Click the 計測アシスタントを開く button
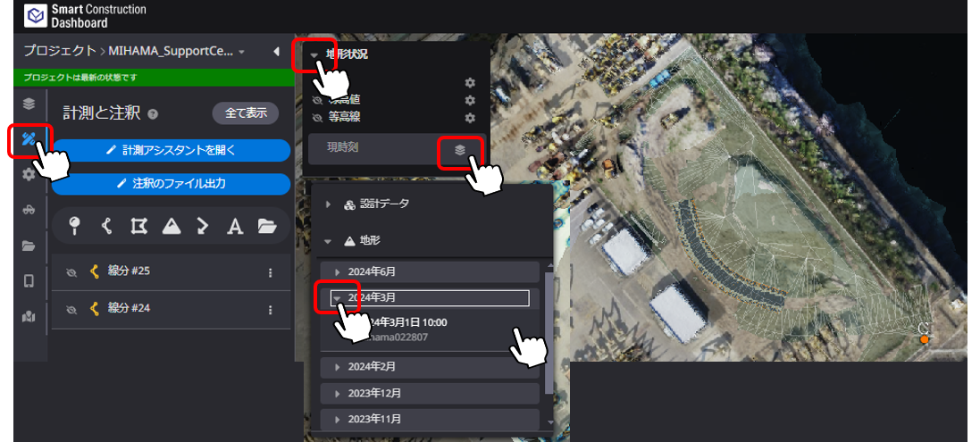The width and height of the screenshot is (980, 442). point(172,150)
